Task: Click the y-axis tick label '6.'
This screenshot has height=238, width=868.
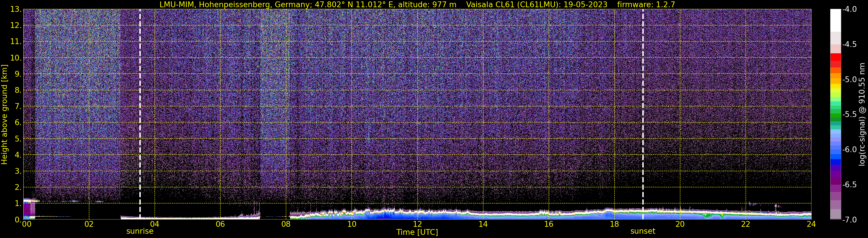Action: 18,123
